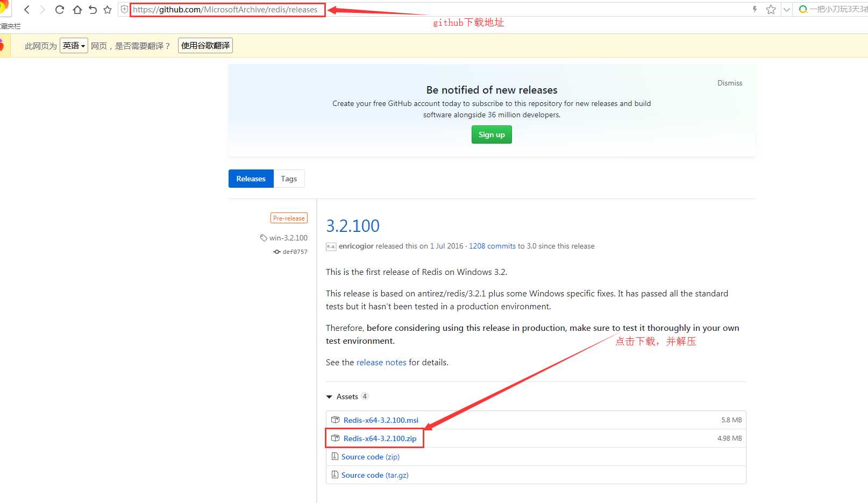Open commit def0757 link
The width and height of the screenshot is (868, 503).
295,252
